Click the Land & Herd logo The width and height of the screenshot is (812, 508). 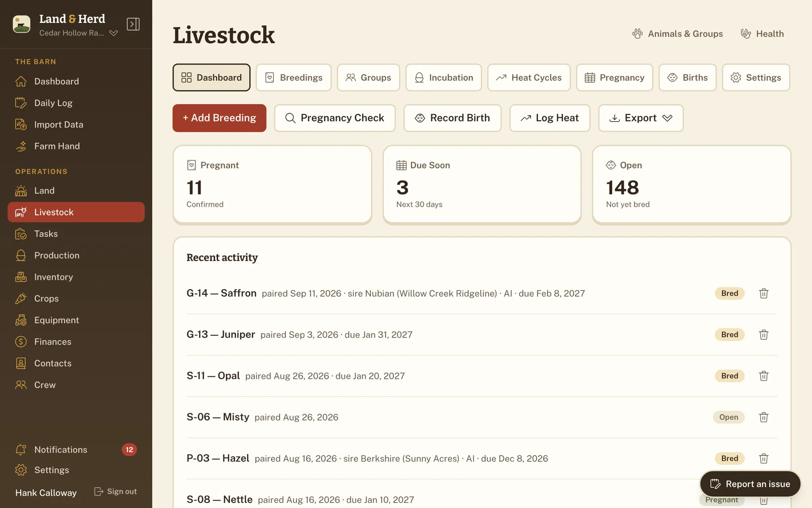(x=21, y=24)
